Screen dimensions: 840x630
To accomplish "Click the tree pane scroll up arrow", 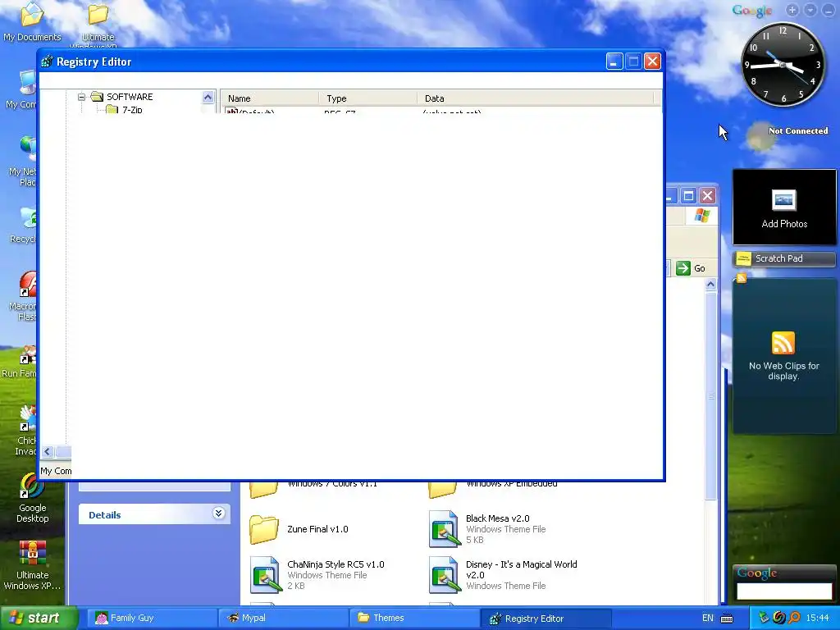I will pyautogui.click(x=208, y=97).
